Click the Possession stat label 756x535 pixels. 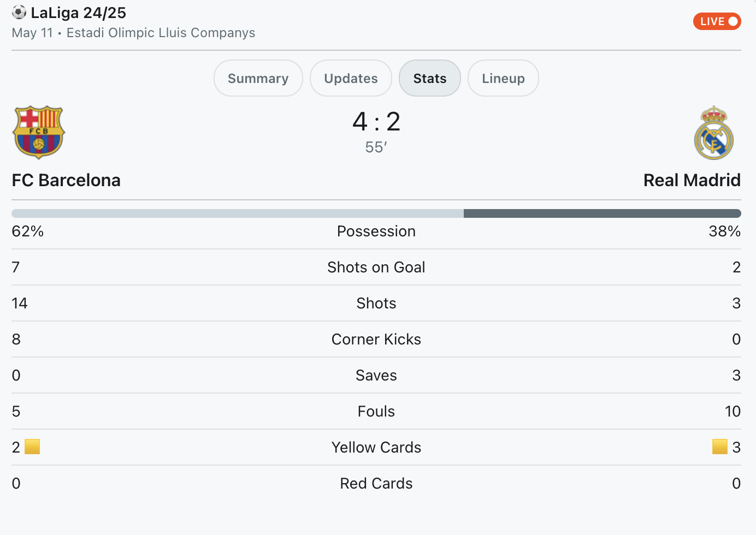click(376, 231)
